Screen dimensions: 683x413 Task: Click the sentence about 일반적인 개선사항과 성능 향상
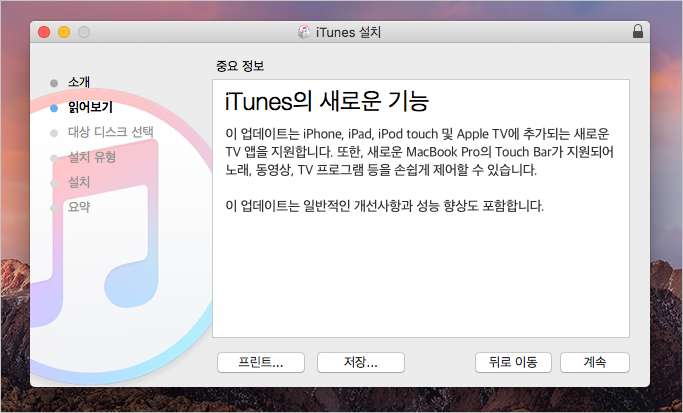(385, 206)
